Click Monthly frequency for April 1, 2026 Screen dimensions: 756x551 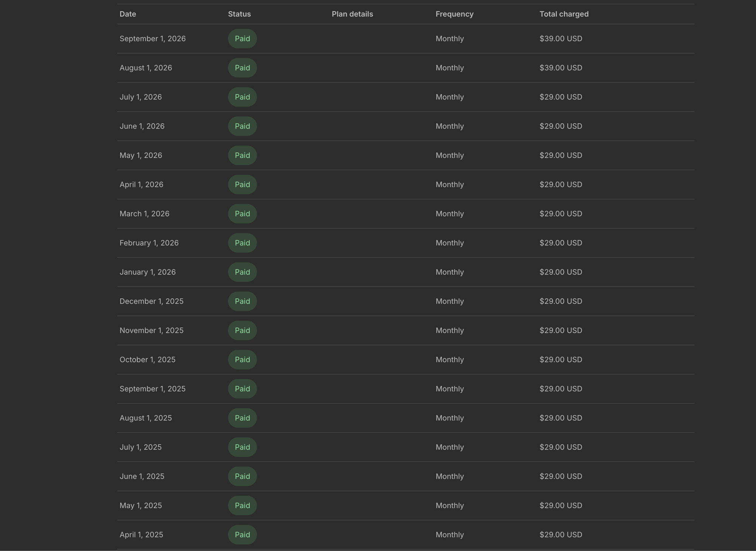[450, 185]
